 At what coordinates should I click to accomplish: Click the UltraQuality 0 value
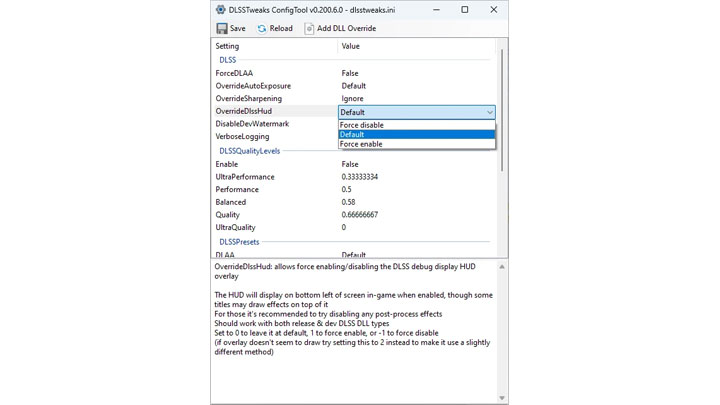click(x=343, y=227)
